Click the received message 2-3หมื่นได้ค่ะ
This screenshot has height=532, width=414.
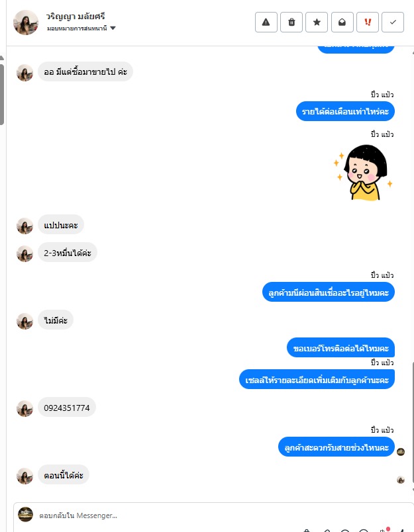coord(68,253)
